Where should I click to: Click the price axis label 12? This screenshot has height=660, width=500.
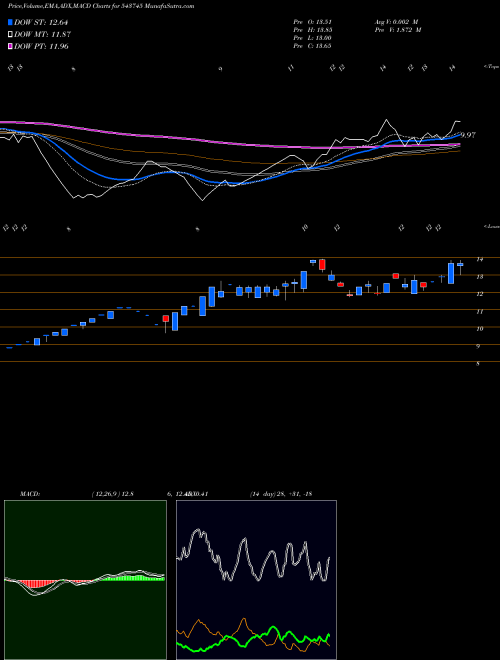(479, 294)
